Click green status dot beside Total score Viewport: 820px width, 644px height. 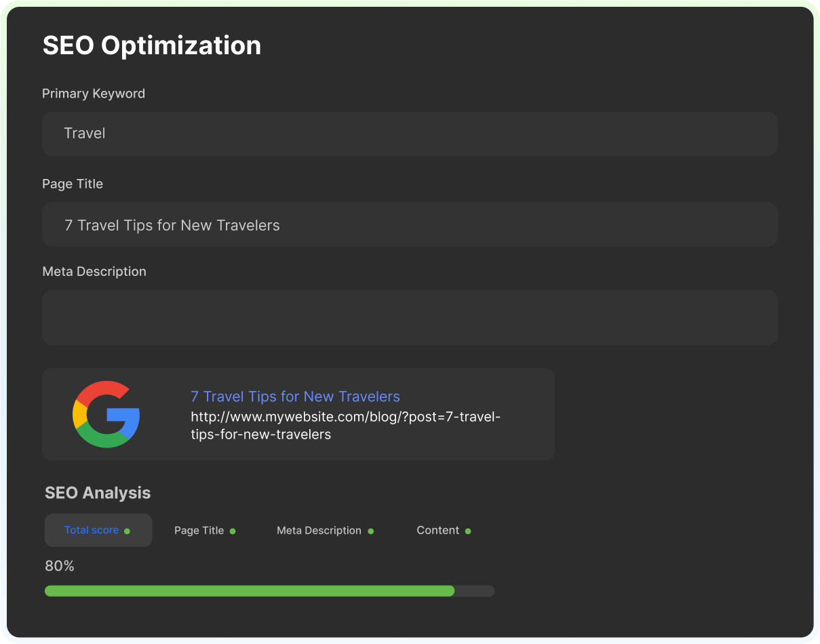[127, 531]
